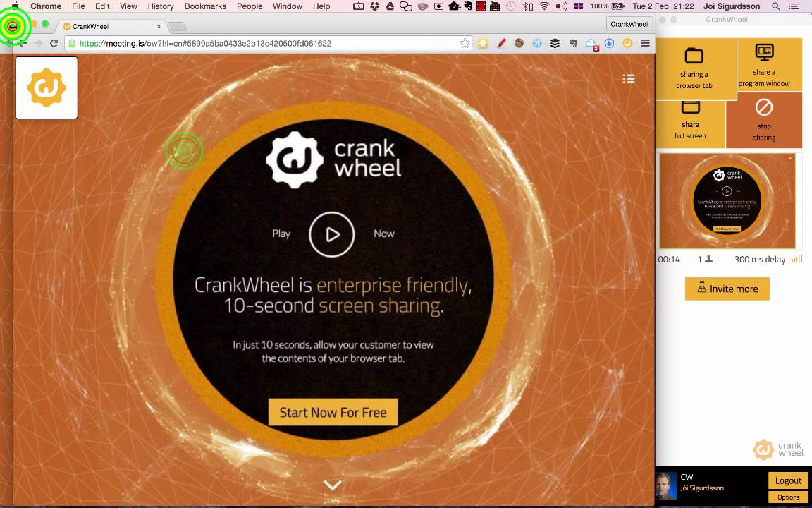Open the Help menu

(x=321, y=6)
